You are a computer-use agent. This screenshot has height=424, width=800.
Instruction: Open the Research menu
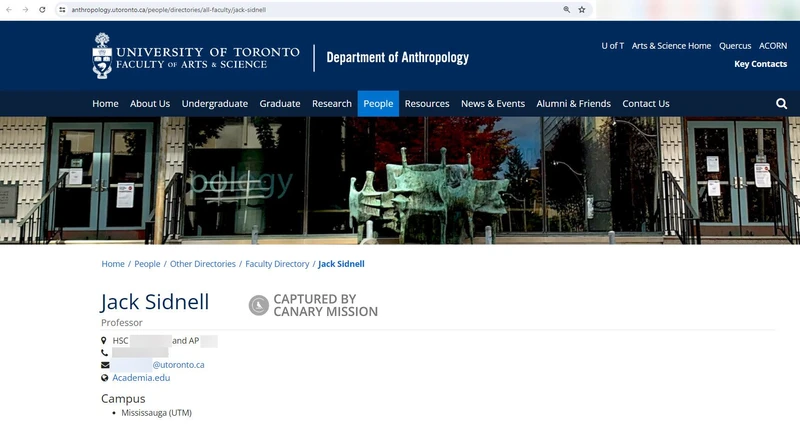[332, 104]
